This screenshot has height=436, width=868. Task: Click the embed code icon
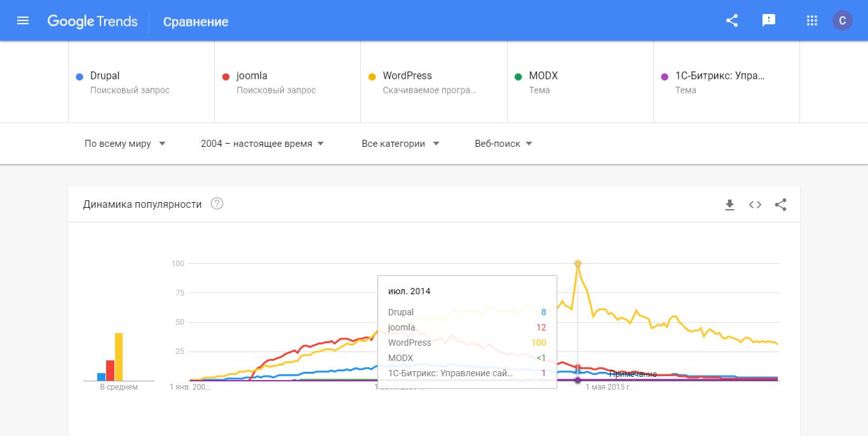pyautogui.click(x=755, y=205)
